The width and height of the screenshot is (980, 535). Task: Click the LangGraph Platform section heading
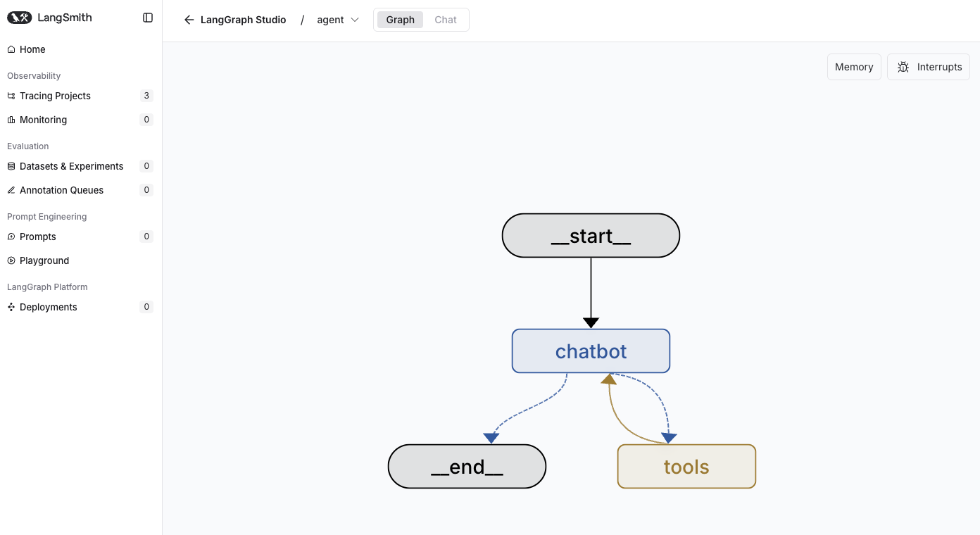[x=47, y=287]
